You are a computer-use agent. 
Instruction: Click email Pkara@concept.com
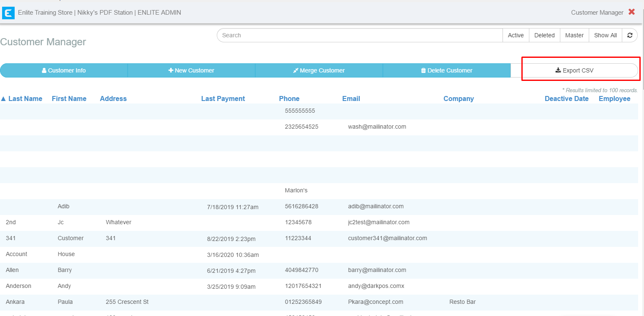376,302
